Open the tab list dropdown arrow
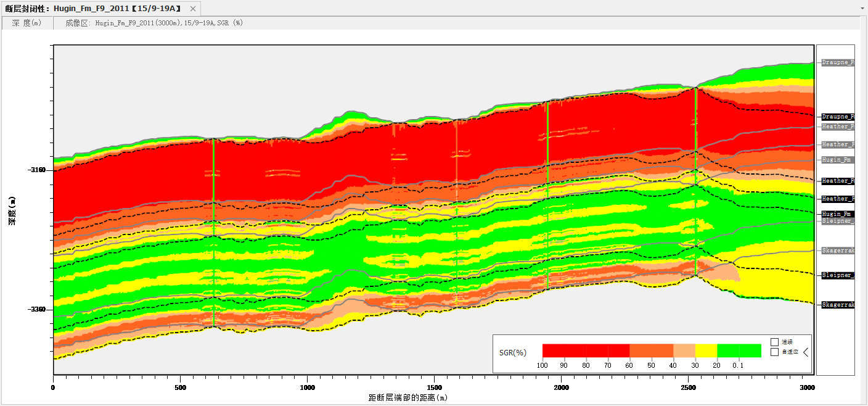The image size is (868, 406). click(x=862, y=9)
